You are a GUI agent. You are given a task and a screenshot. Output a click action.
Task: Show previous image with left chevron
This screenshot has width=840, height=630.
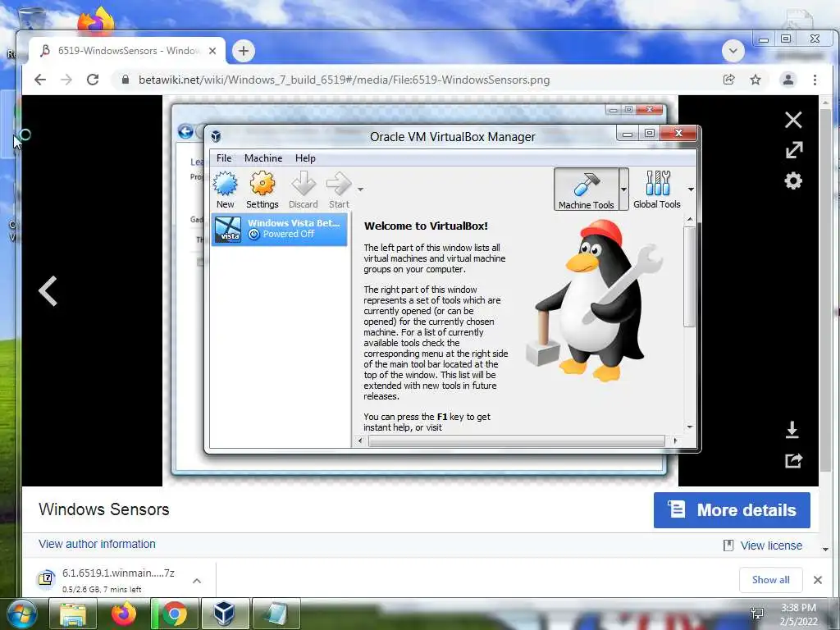click(48, 291)
